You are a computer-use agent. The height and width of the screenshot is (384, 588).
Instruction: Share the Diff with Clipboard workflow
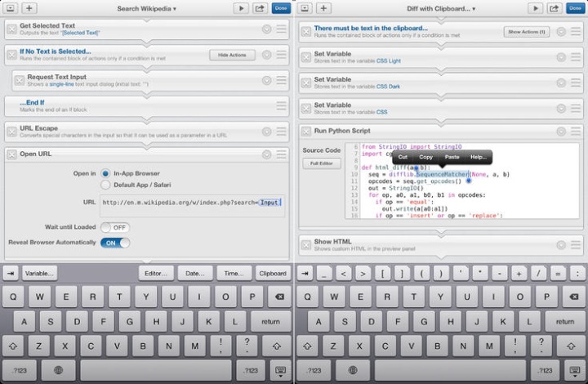click(554, 8)
